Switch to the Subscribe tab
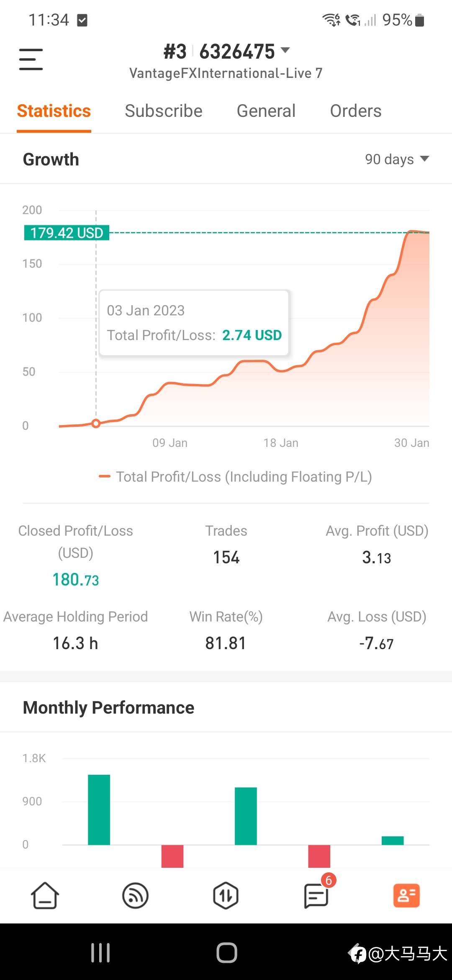 tap(163, 111)
